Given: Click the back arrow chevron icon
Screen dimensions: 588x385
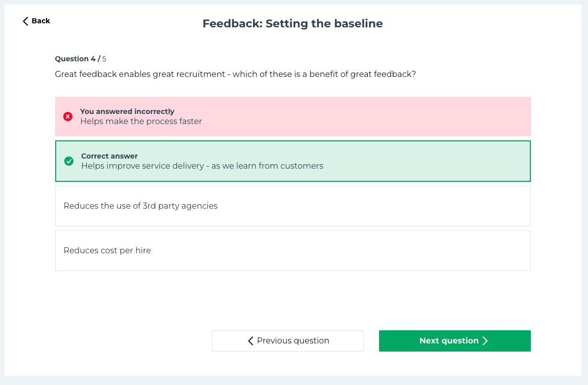Looking at the screenshot, I should click(x=25, y=21).
